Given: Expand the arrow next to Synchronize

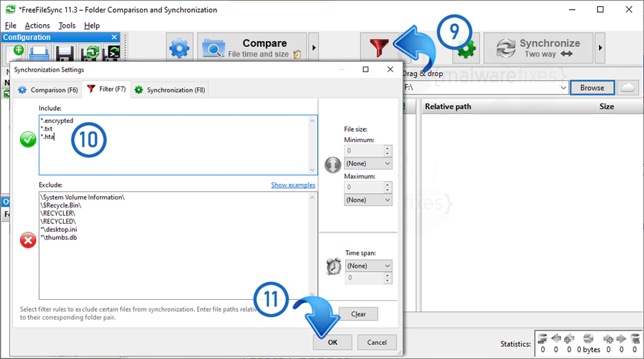Looking at the screenshot, I should [600, 48].
